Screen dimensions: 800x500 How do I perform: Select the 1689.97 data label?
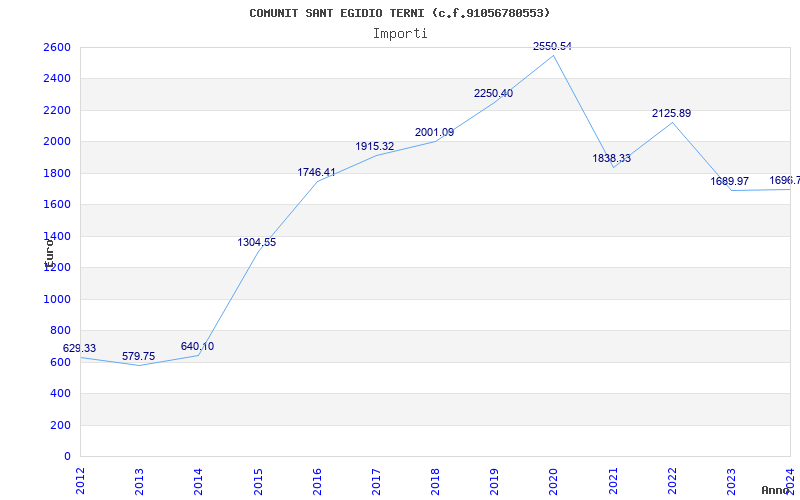pos(730,181)
